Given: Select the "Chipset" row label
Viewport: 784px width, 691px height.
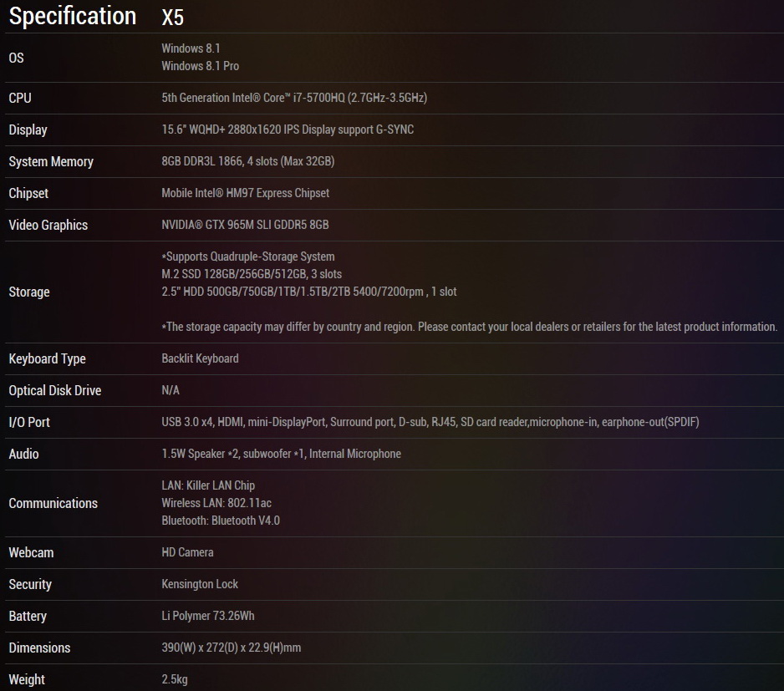Looking at the screenshot, I should (x=28, y=194).
